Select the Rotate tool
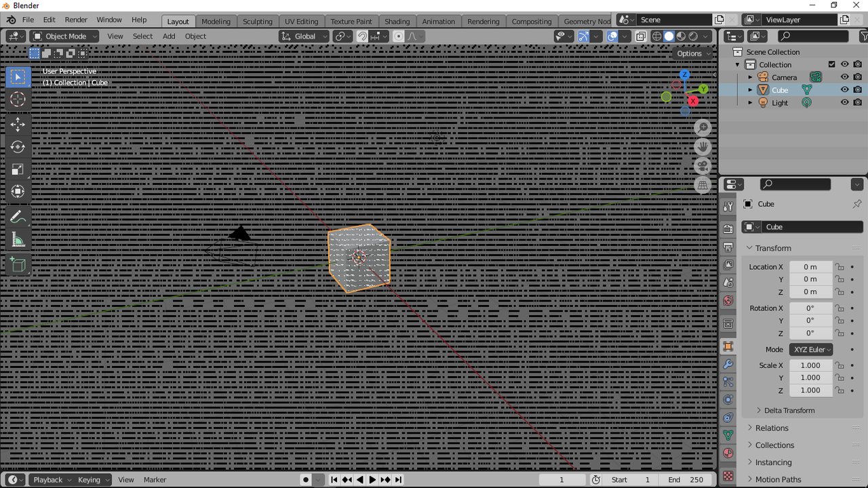868x488 pixels. (x=18, y=147)
